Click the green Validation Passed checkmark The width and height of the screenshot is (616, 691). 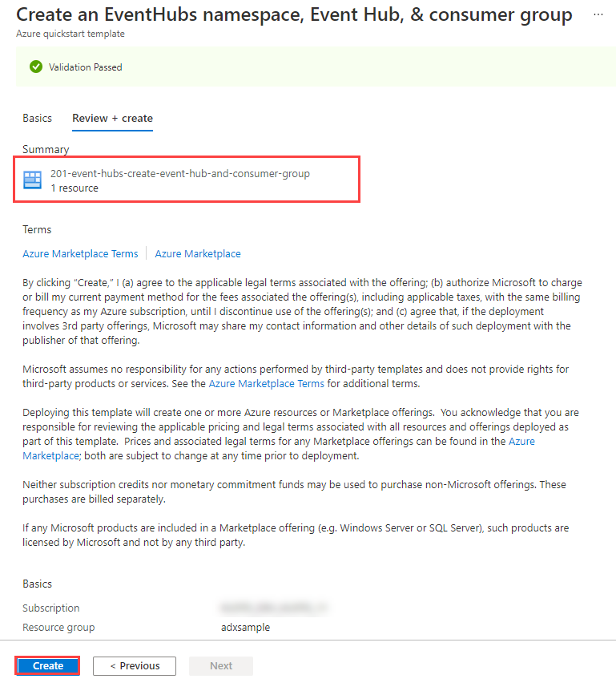[36, 67]
